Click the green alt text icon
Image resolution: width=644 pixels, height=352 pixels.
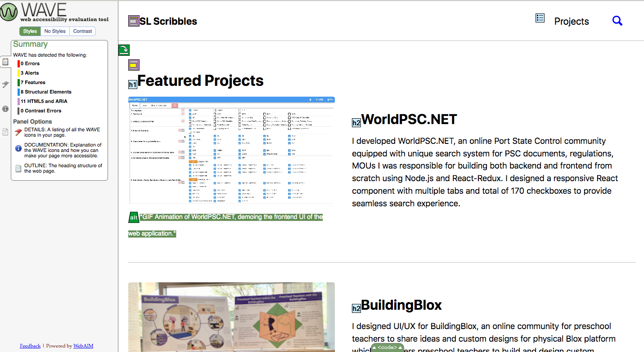[134, 217]
